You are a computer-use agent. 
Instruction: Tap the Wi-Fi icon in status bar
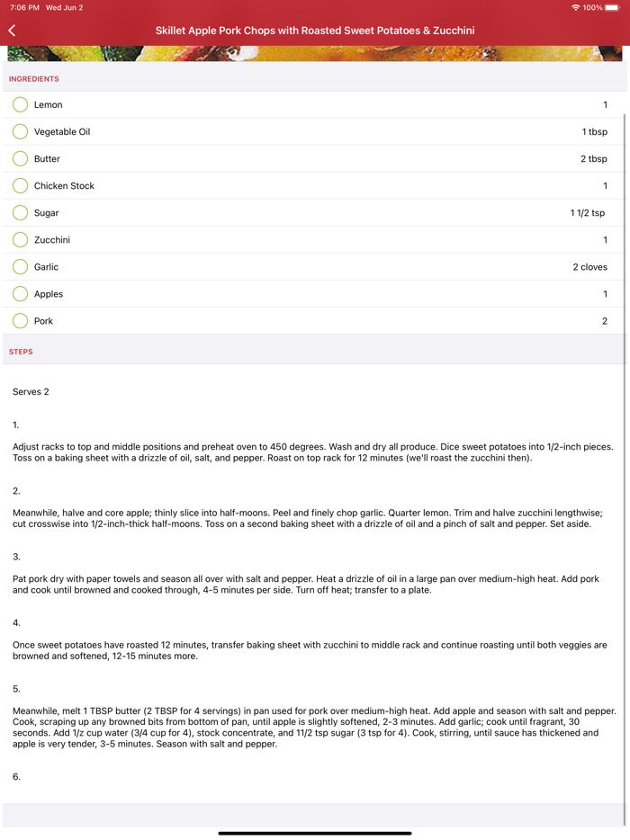pyautogui.click(x=574, y=7)
